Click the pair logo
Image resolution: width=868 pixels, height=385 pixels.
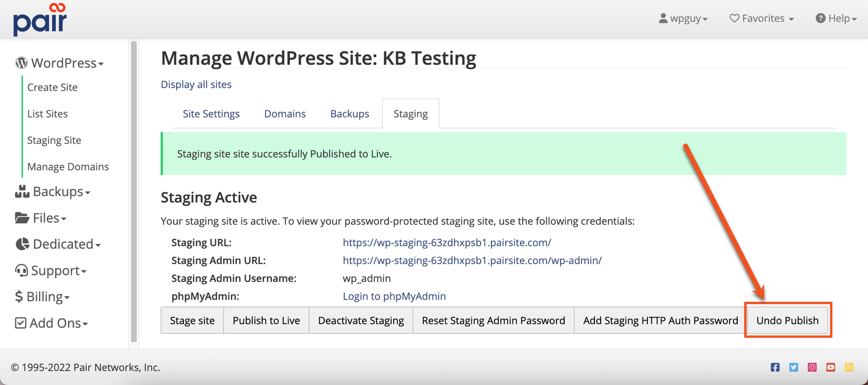(x=40, y=20)
